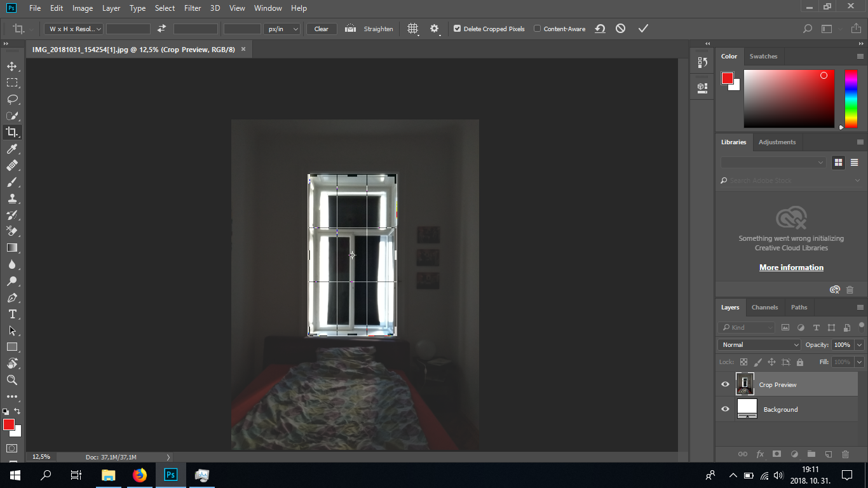The image size is (868, 488).
Task: Select the Brush tool
Action: pos(11,182)
